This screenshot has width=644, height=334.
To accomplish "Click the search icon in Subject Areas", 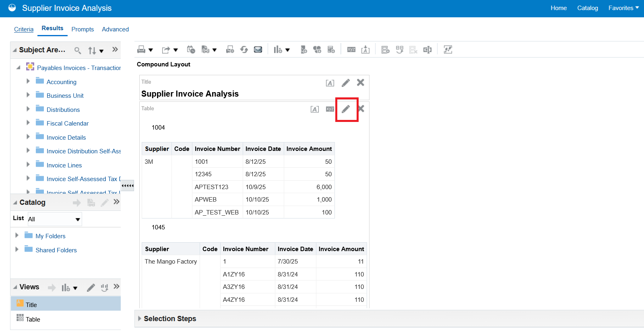I will pyautogui.click(x=78, y=50).
